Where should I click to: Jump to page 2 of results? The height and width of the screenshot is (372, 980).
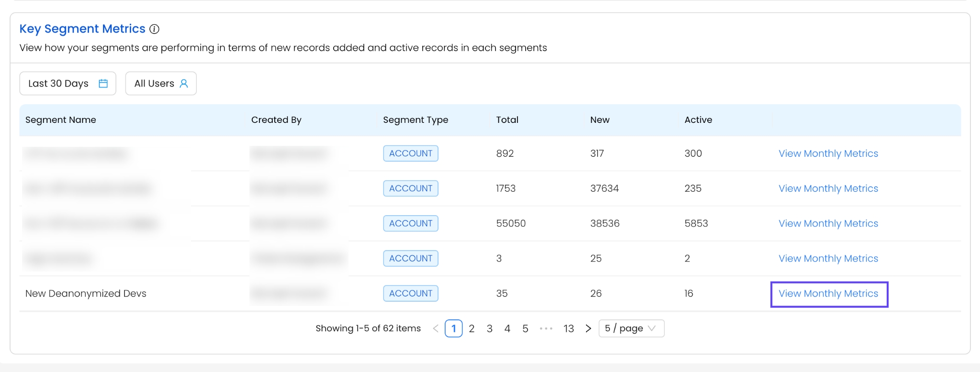tap(472, 328)
